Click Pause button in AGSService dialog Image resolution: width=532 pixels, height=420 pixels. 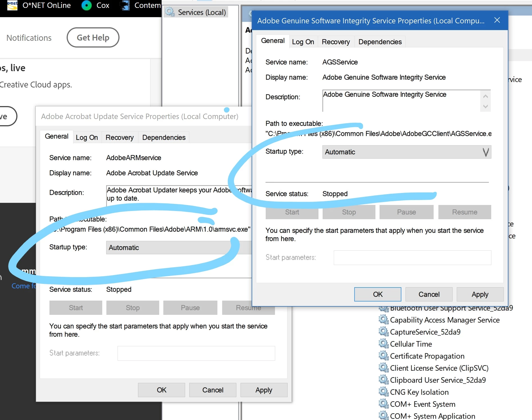[x=406, y=212]
